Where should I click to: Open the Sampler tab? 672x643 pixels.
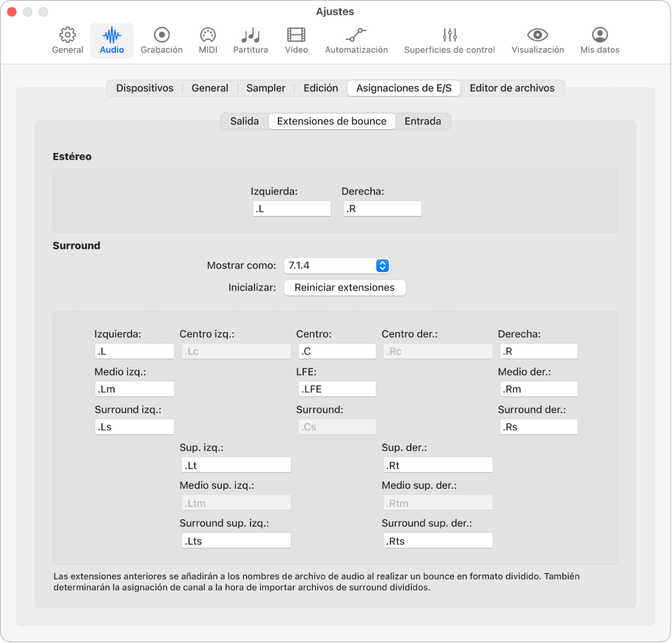pyautogui.click(x=266, y=88)
